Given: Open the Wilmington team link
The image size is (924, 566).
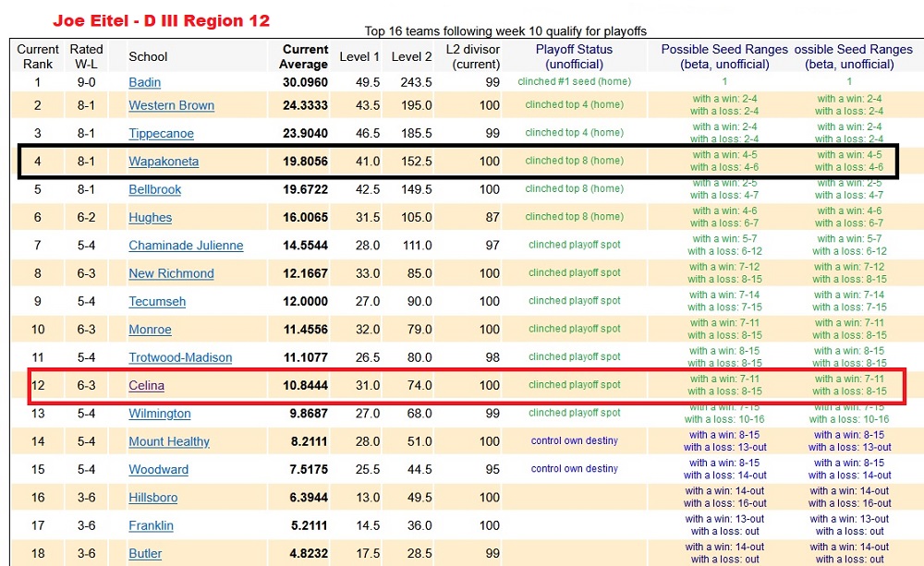Looking at the screenshot, I should point(159,414).
